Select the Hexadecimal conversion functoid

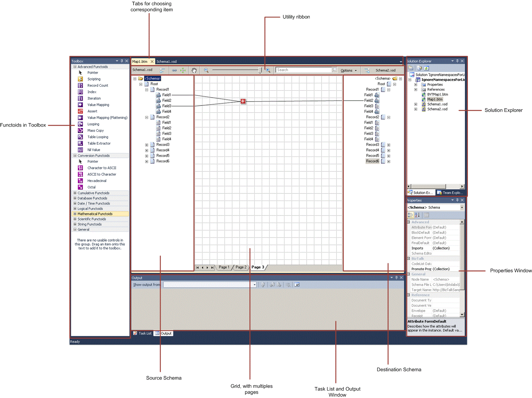pyautogui.click(x=97, y=180)
